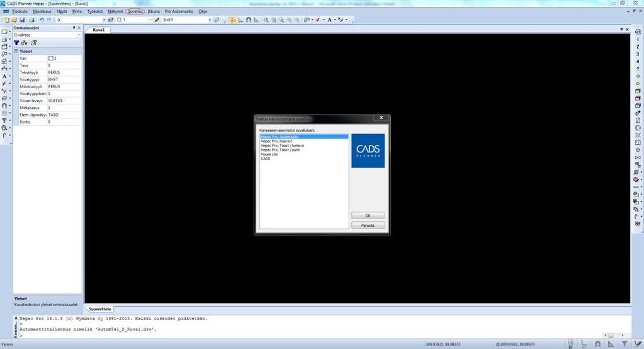Viewport: 644px width, 349px height.
Task: Open layer manager icon next to layer dropdown
Action: [111, 20]
